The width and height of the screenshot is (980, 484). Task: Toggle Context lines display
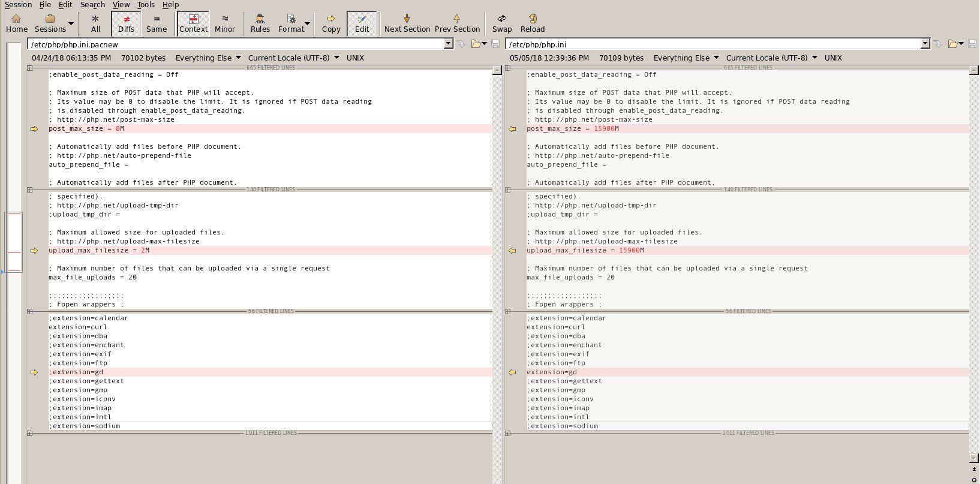click(x=193, y=23)
